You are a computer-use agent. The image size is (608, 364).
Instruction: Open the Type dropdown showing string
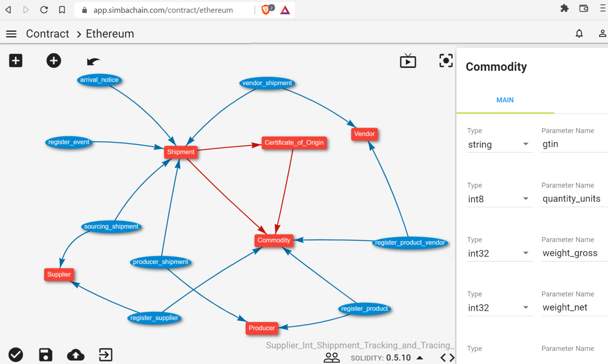pos(500,145)
